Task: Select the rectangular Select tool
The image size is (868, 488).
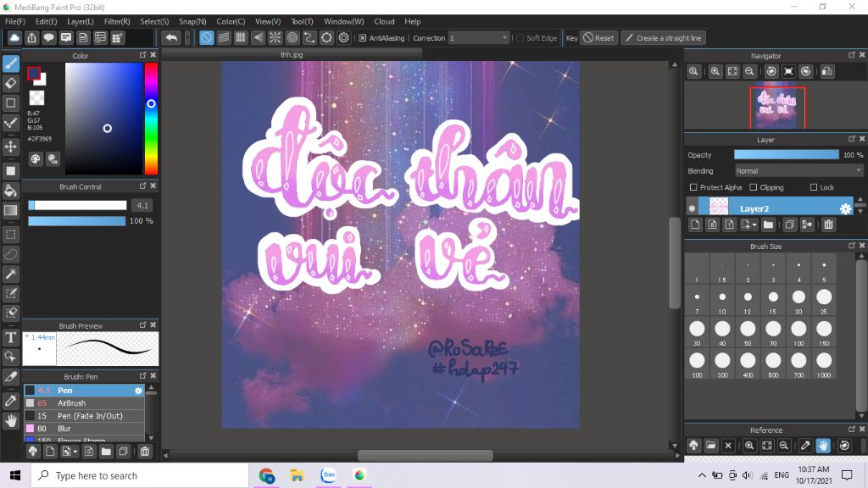Action: [x=10, y=235]
